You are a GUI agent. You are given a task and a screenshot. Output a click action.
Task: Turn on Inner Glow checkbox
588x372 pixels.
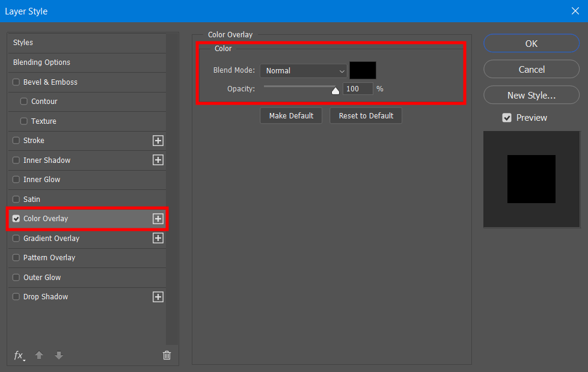pos(16,179)
